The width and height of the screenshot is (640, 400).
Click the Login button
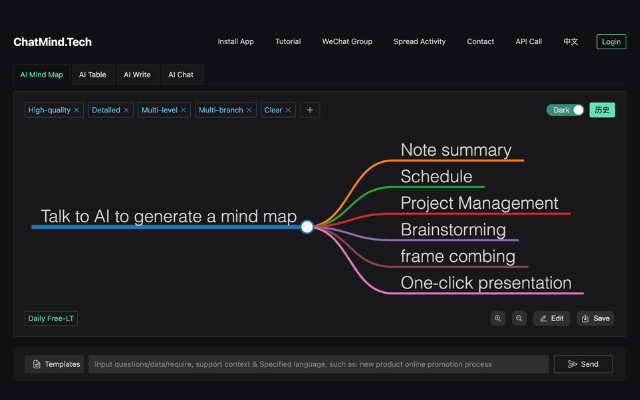(x=611, y=42)
